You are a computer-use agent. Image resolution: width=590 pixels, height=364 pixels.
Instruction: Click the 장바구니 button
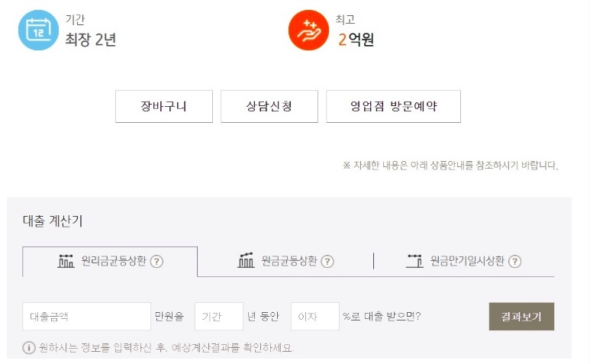164,106
